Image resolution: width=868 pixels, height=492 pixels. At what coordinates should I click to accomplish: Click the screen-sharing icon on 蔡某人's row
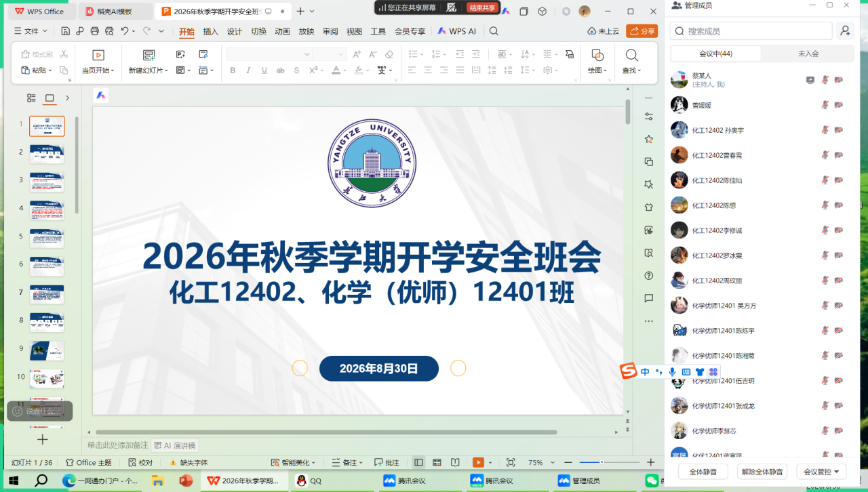pyautogui.click(x=810, y=80)
